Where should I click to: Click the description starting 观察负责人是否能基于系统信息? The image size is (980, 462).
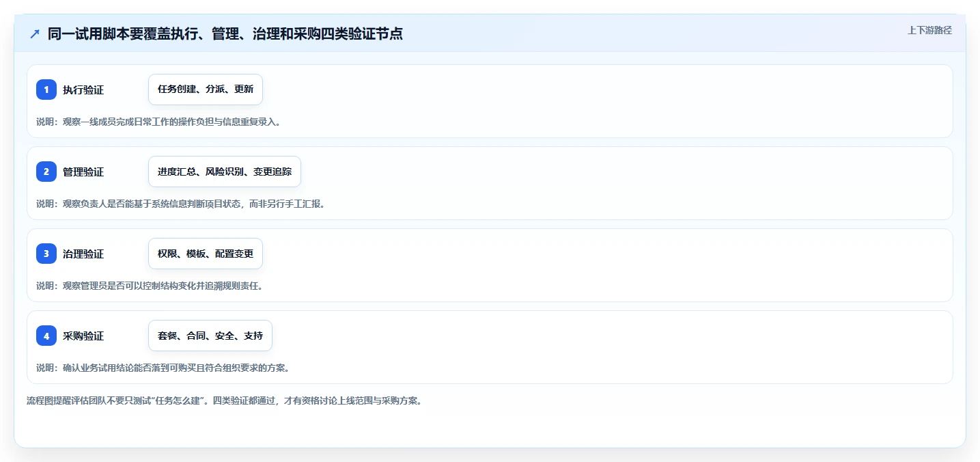coord(180,204)
